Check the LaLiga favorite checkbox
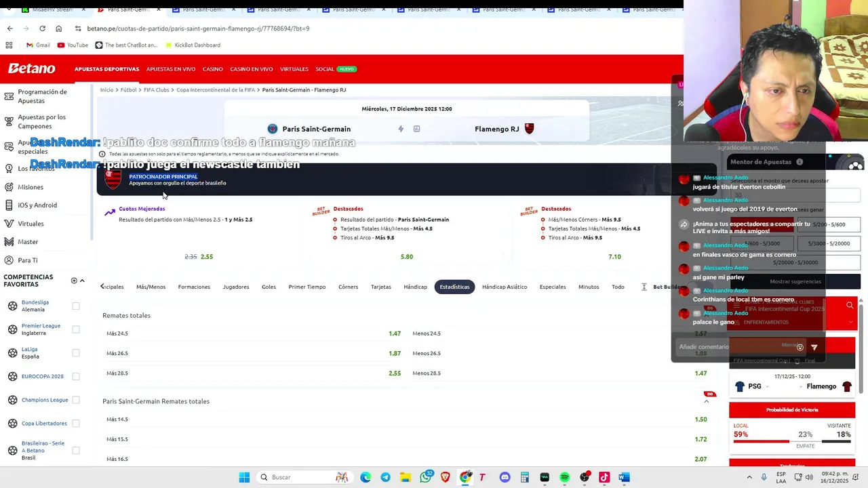 click(76, 353)
